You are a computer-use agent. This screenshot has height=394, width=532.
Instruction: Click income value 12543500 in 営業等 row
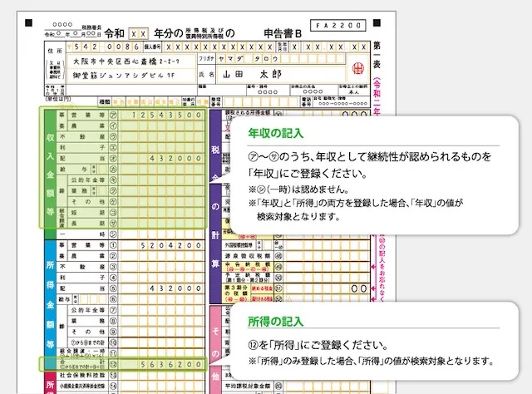tap(166, 116)
